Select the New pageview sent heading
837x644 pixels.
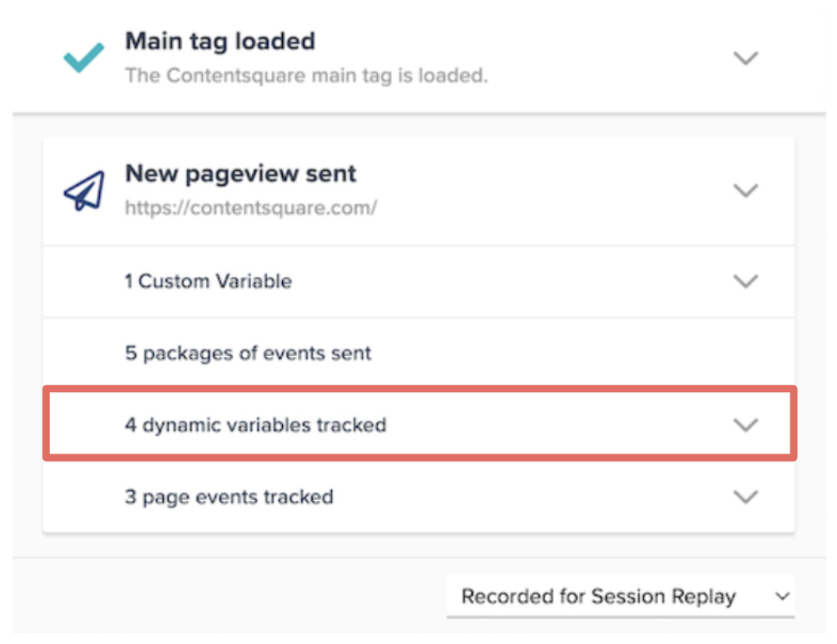tap(240, 174)
